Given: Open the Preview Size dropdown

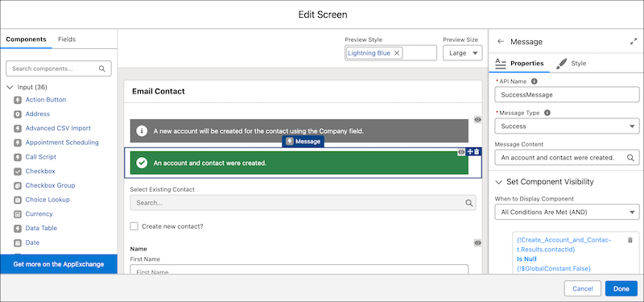Looking at the screenshot, I should point(462,53).
